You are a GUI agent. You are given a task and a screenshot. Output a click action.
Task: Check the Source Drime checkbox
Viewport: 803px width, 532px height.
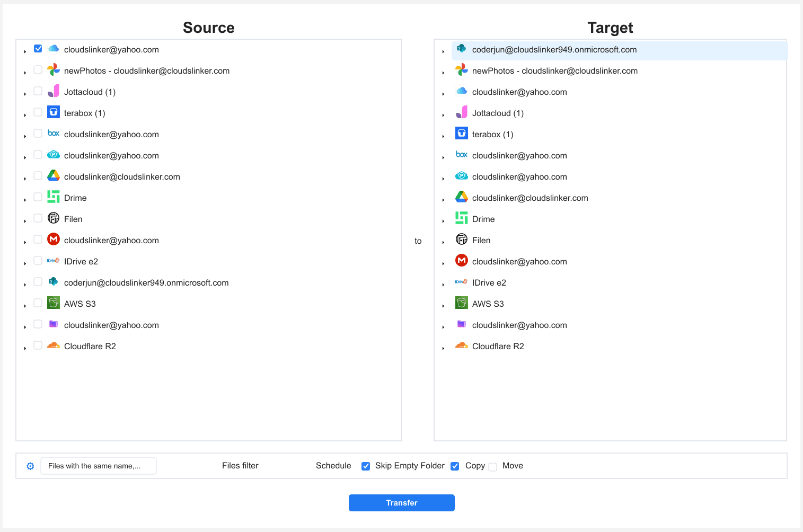(38, 197)
